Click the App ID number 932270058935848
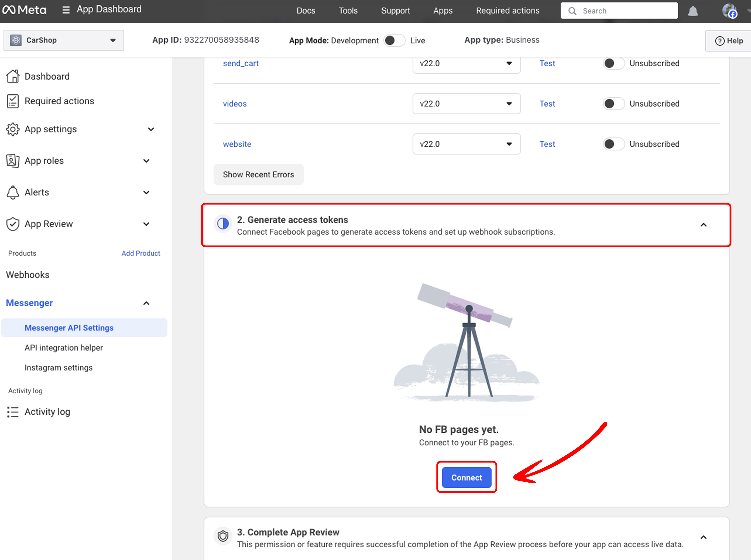This screenshot has width=751, height=560. tap(221, 40)
